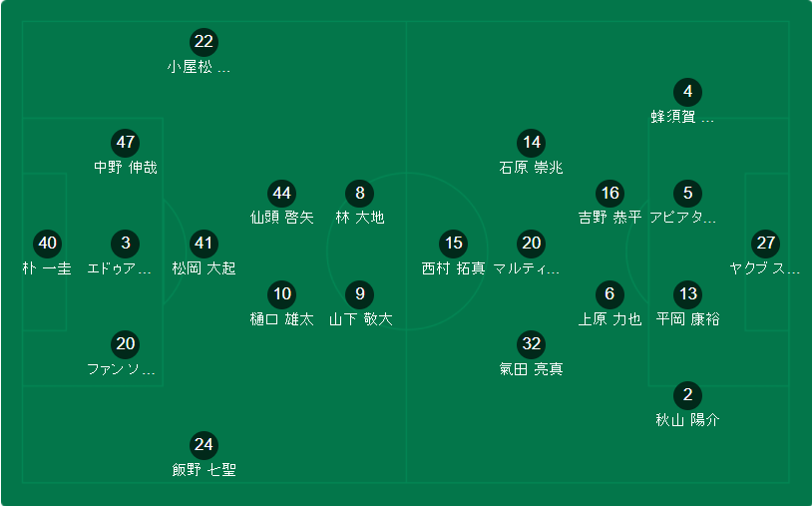Click goalkeeper badge number 40
The height and width of the screenshot is (506, 812).
point(47,244)
